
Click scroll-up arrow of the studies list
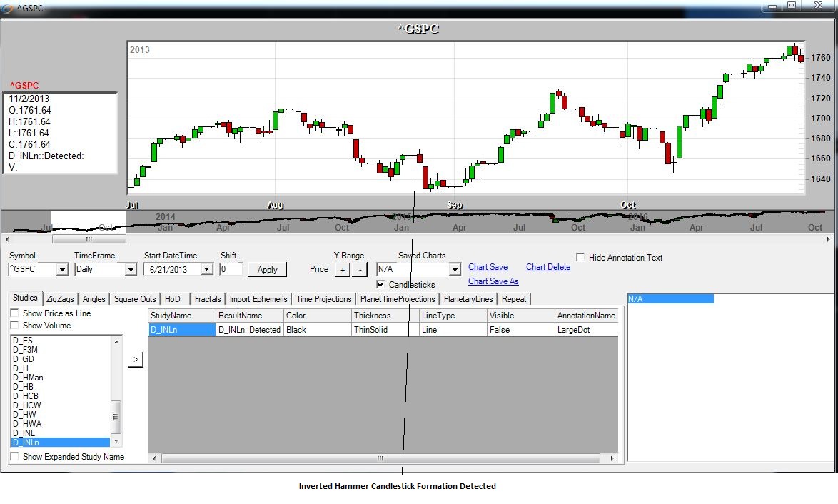point(116,341)
